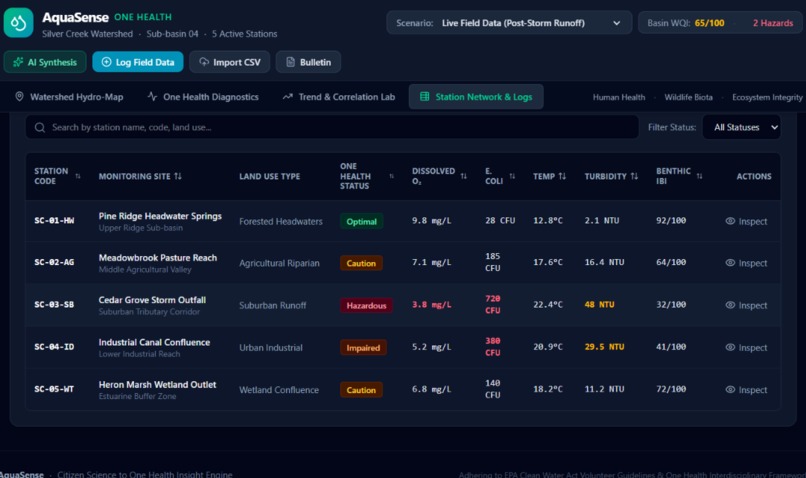Open the AI Synthesis panel
Screen dimensions: 806x478
point(45,62)
